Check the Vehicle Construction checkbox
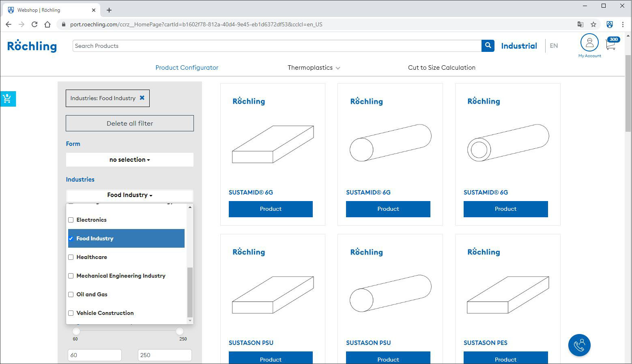This screenshot has height=364, width=632. coord(71,313)
